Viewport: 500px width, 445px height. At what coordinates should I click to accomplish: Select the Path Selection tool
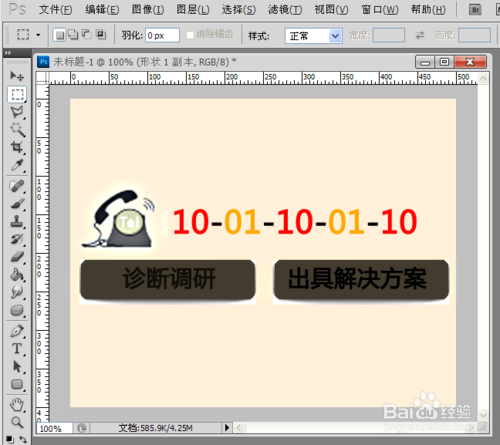[17, 366]
